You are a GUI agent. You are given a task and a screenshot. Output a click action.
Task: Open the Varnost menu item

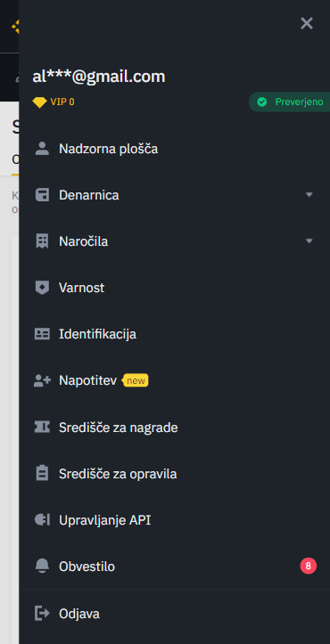[x=175, y=288]
